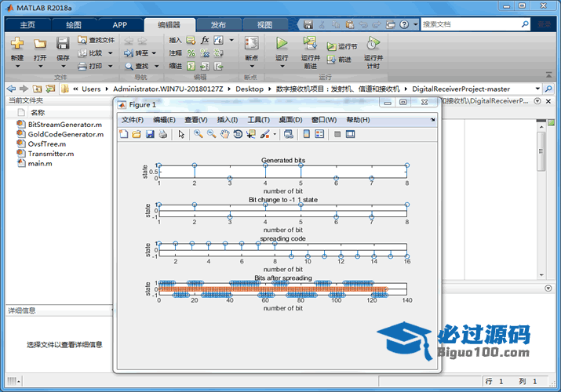The height and width of the screenshot is (392, 561).
Task: Click the Breakpoints (断点) icon
Action: point(252,43)
